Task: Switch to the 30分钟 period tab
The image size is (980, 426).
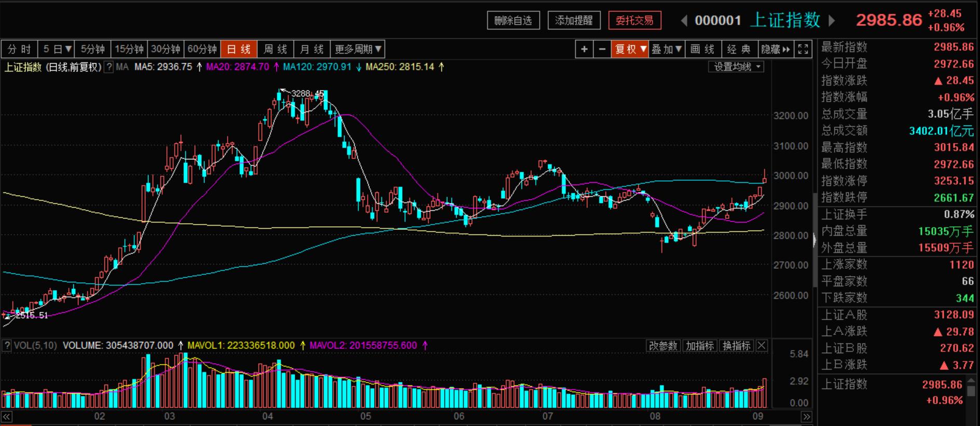Action: click(x=165, y=49)
